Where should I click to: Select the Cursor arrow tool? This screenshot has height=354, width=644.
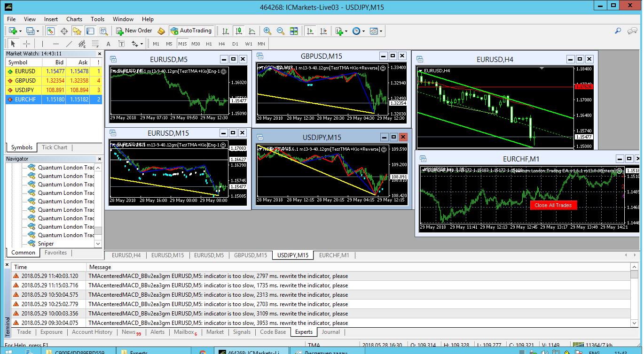pyautogui.click(x=13, y=44)
